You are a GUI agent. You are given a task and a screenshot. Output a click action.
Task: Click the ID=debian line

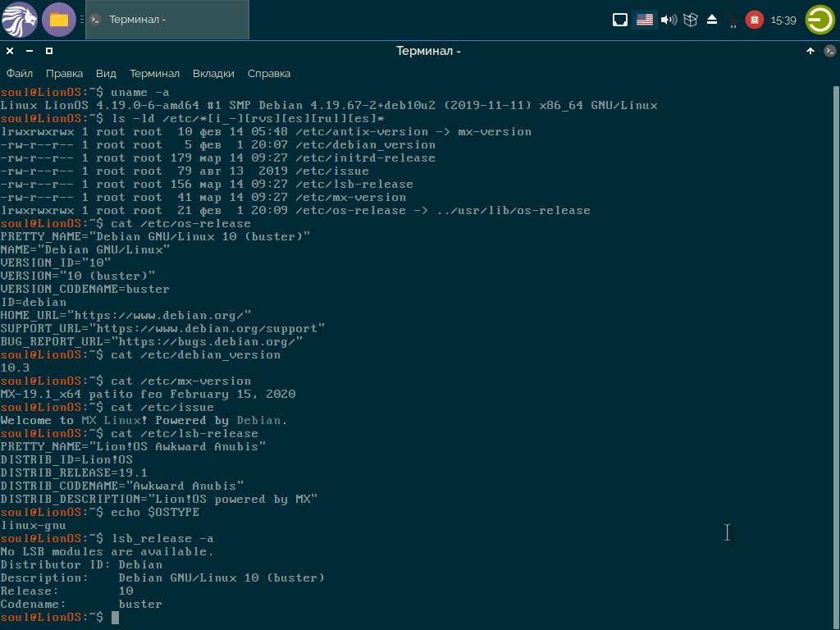coord(33,302)
